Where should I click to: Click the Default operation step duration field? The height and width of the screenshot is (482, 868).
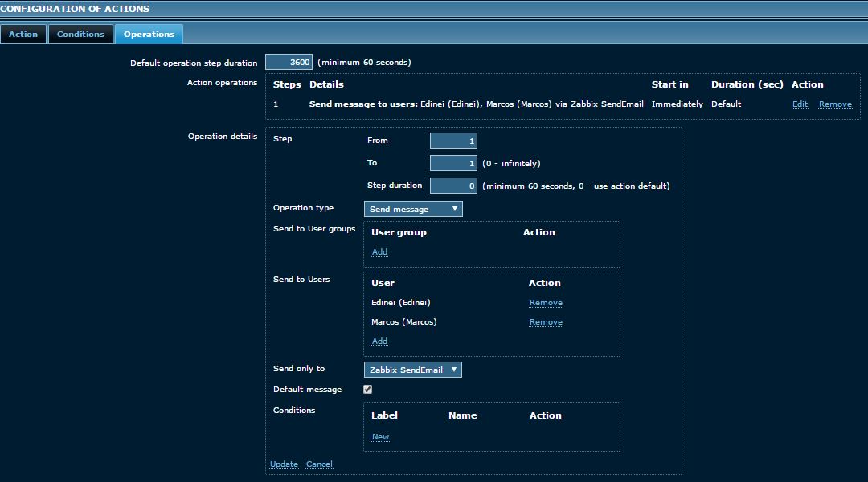click(289, 63)
